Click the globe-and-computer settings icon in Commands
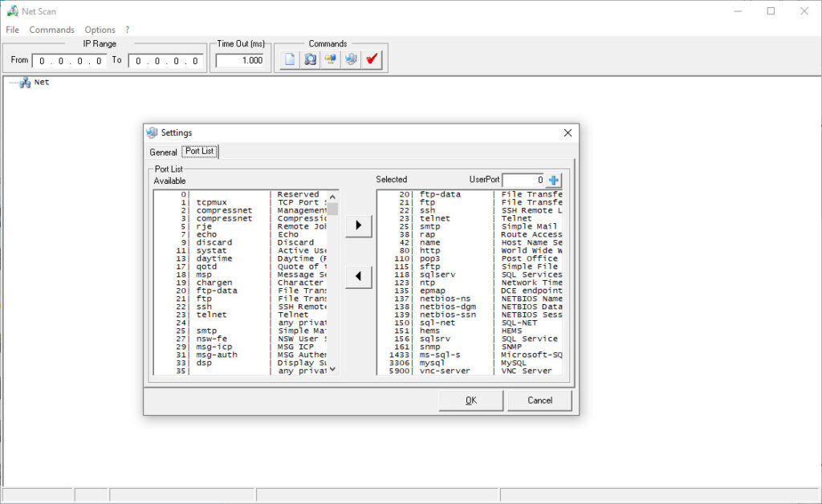 point(352,59)
